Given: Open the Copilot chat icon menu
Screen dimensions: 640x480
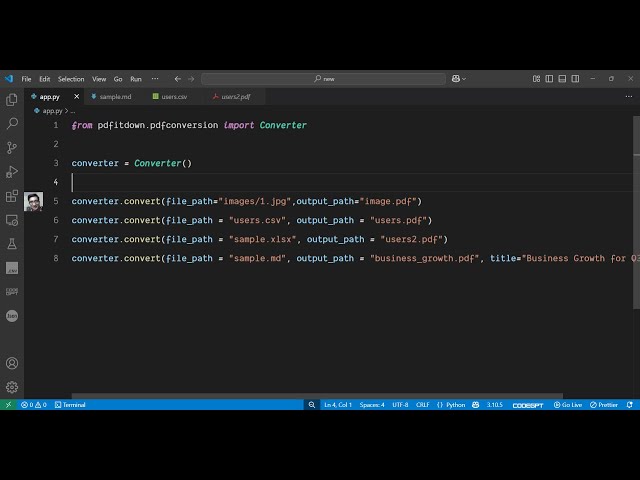Looking at the screenshot, I should pyautogui.click(x=459, y=79).
